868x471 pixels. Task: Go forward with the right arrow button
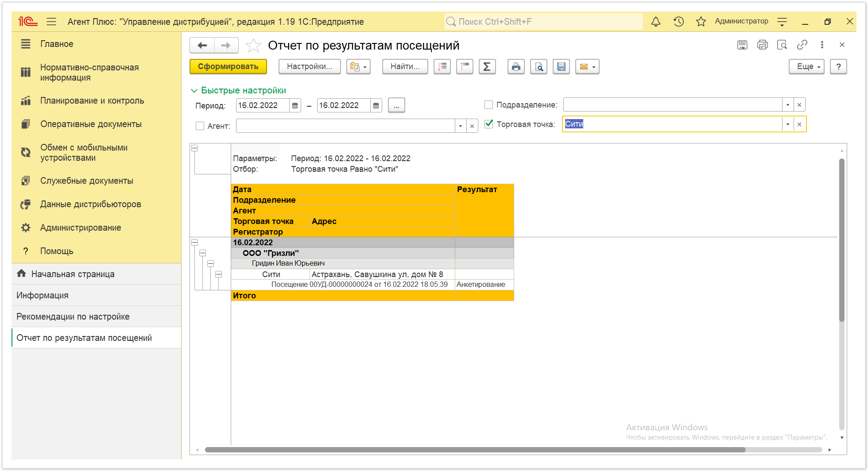coord(226,45)
